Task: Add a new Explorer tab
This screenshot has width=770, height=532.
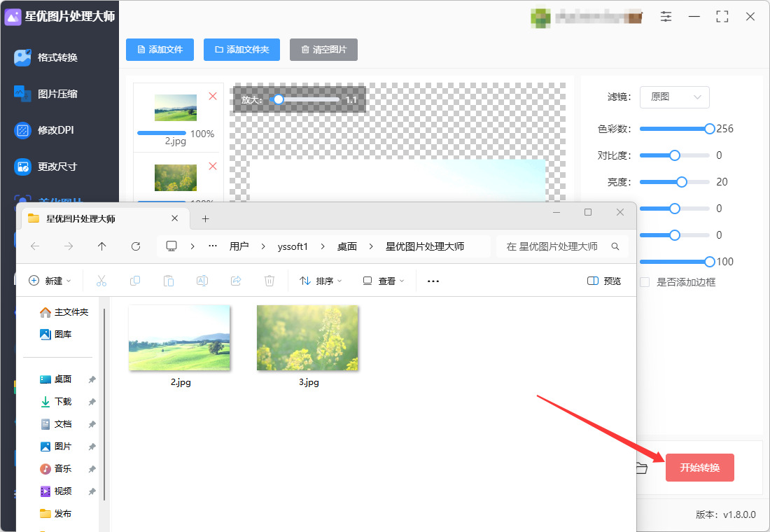Action: click(x=205, y=218)
